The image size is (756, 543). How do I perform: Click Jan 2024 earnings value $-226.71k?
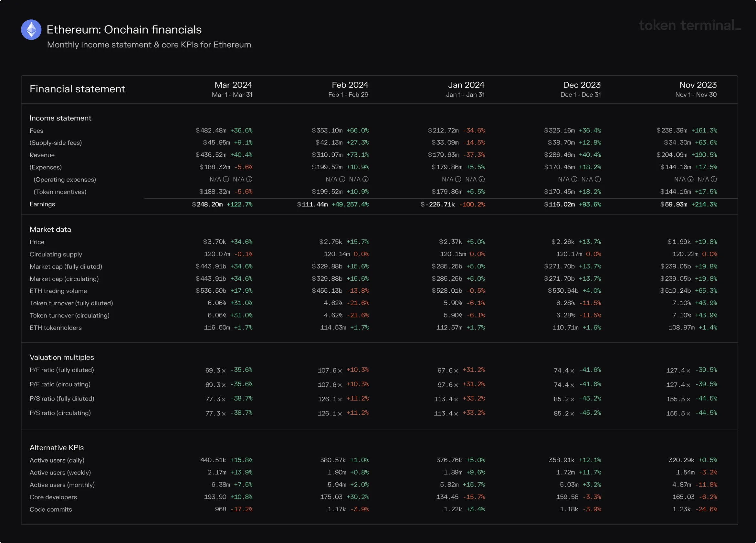pyautogui.click(x=438, y=204)
